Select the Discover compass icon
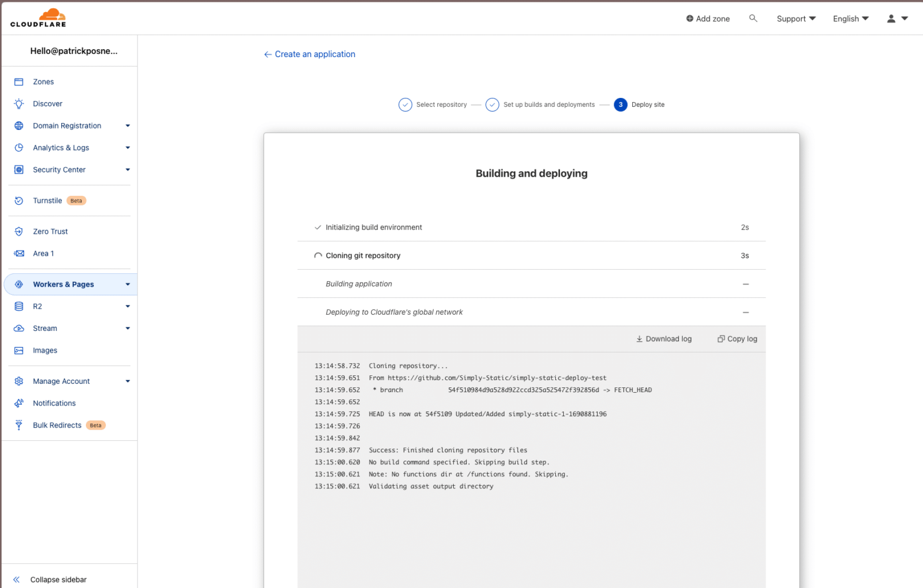Viewport: 923px width, 588px height. [x=19, y=103]
